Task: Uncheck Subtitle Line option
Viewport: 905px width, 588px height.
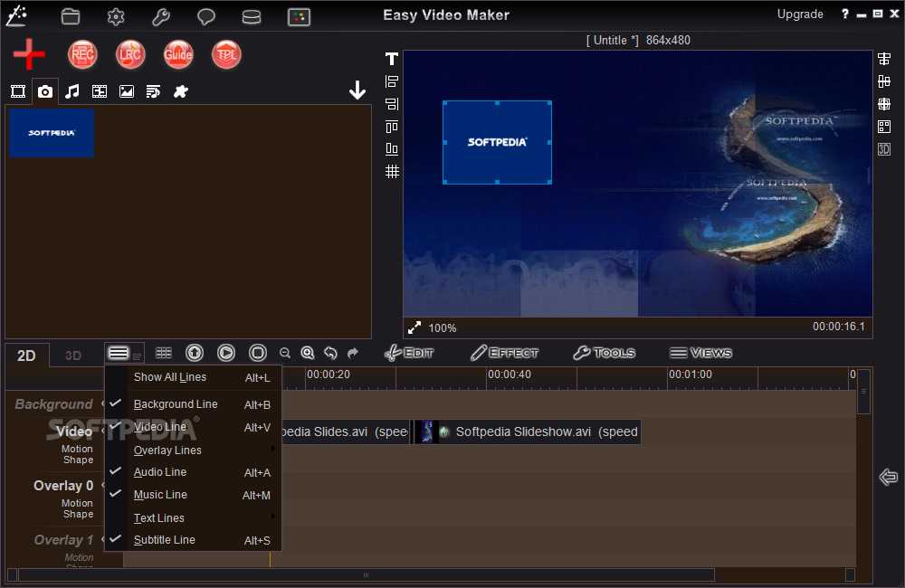Action: [x=194, y=540]
